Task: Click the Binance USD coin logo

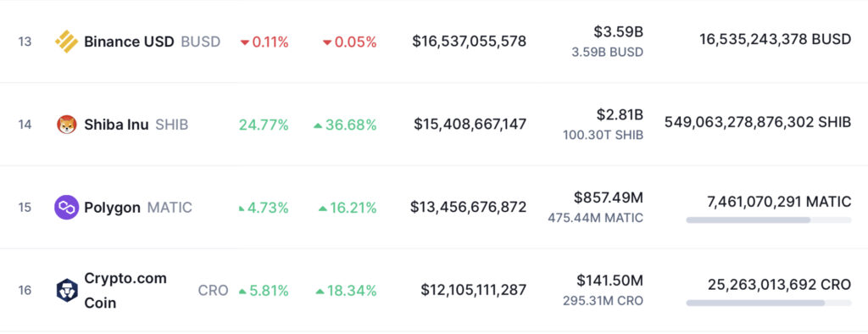Action: tap(66, 42)
